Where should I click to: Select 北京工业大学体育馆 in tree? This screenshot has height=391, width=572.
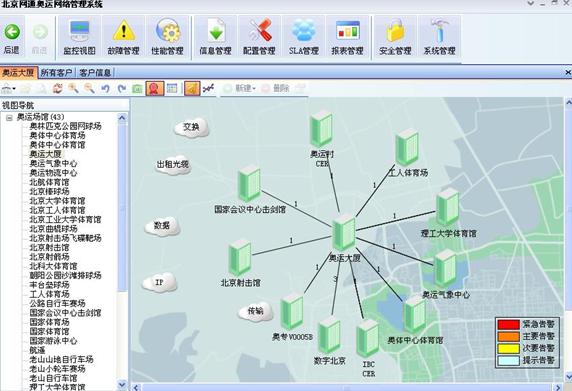click(65, 220)
